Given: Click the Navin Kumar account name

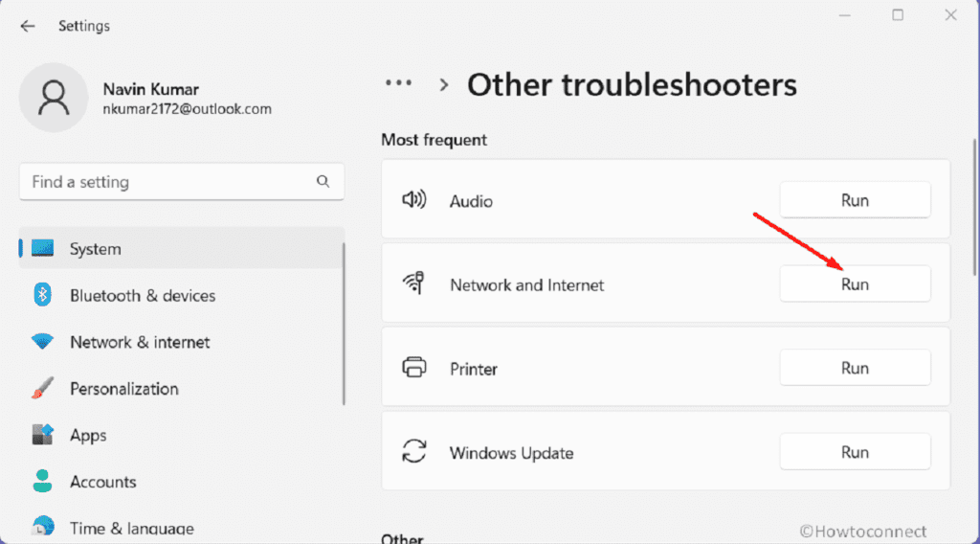Looking at the screenshot, I should click(x=150, y=89).
